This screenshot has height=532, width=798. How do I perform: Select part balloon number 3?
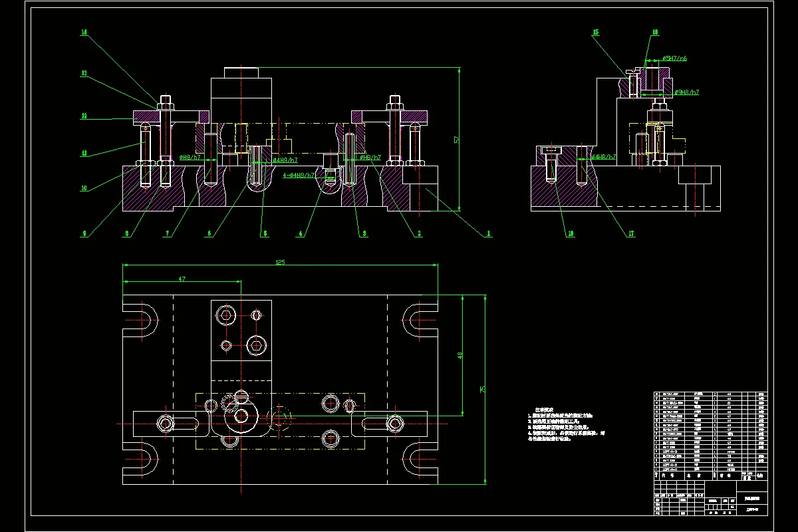click(364, 233)
